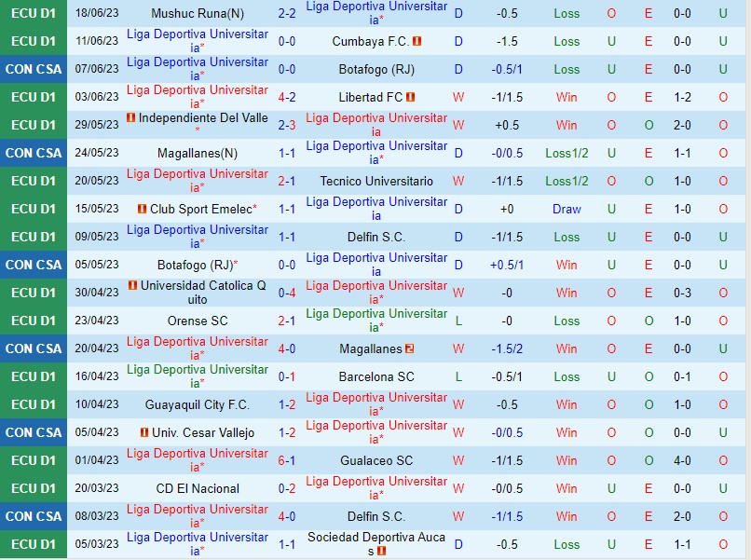The width and height of the screenshot is (751, 560).
Task: Open the Guayaquil City F.C. team link
Action: (x=198, y=404)
